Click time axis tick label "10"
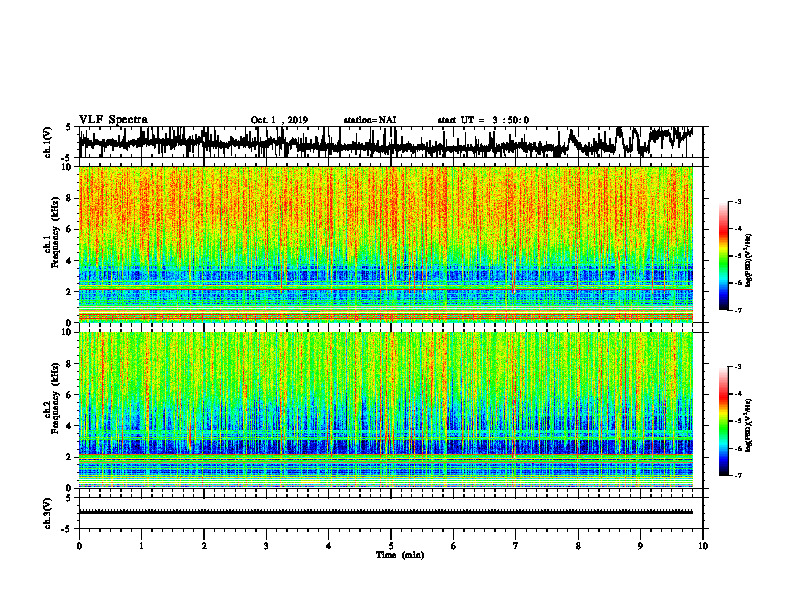 tap(703, 546)
